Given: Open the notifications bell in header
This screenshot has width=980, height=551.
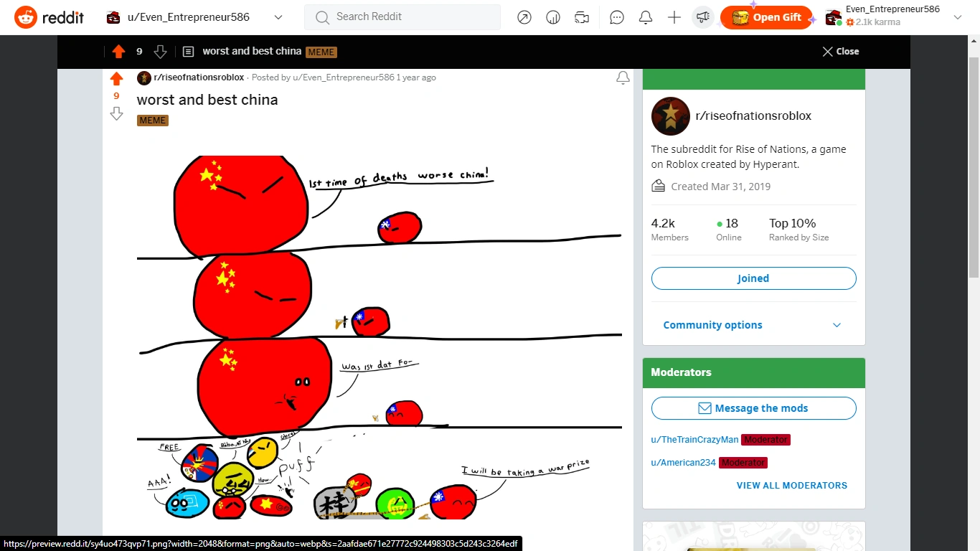Looking at the screenshot, I should pos(646,17).
